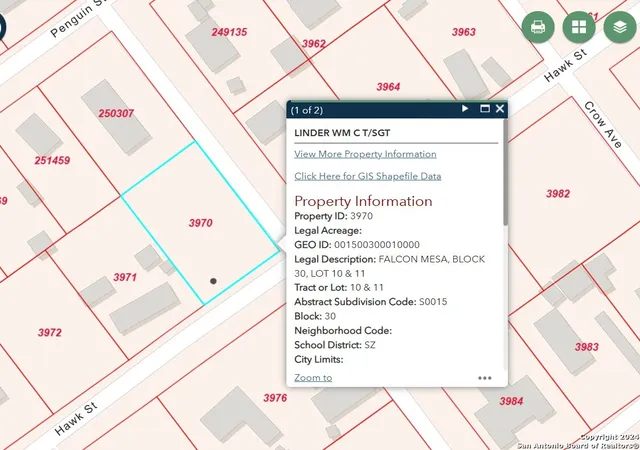Close the property info popup
The image size is (640, 450).
pyautogui.click(x=500, y=109)
